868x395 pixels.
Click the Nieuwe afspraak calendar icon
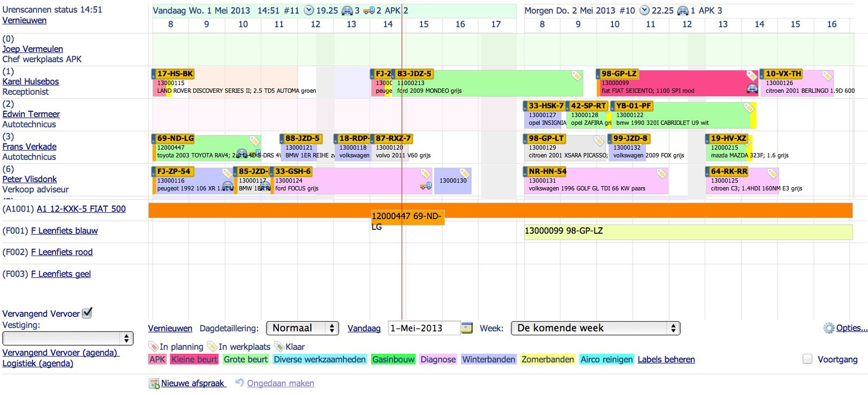click(x=154, y=384)
